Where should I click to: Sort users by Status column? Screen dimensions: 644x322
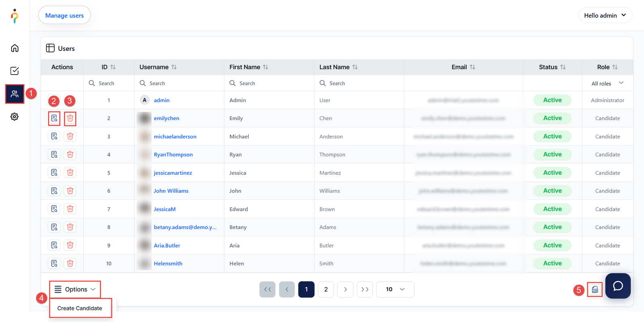[563, 67]
